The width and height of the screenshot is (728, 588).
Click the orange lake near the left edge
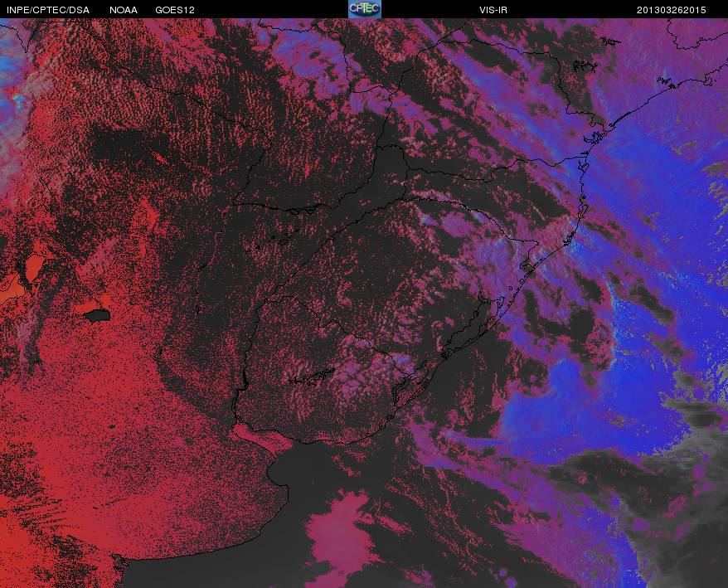(x=34, y=269)
